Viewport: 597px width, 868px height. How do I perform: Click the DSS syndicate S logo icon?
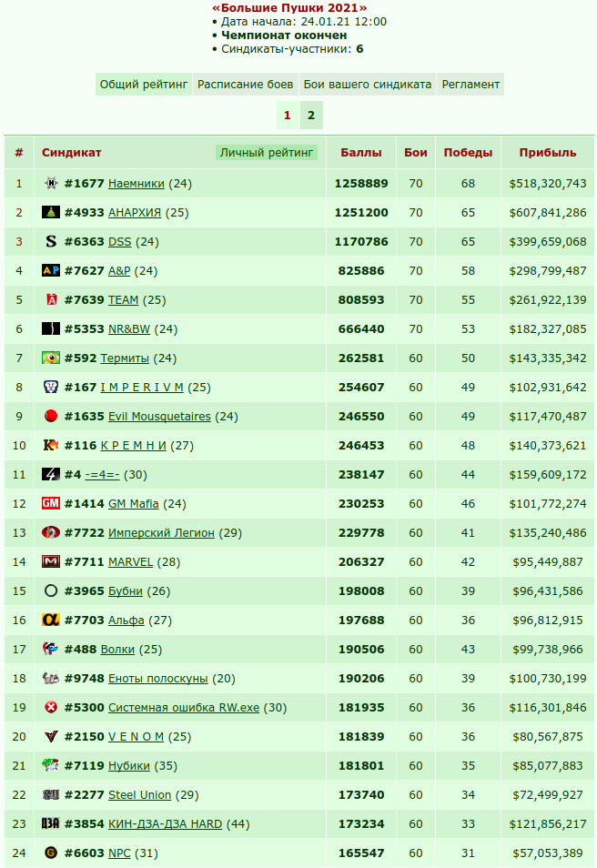pyautogui.click(x=51, y=241)
